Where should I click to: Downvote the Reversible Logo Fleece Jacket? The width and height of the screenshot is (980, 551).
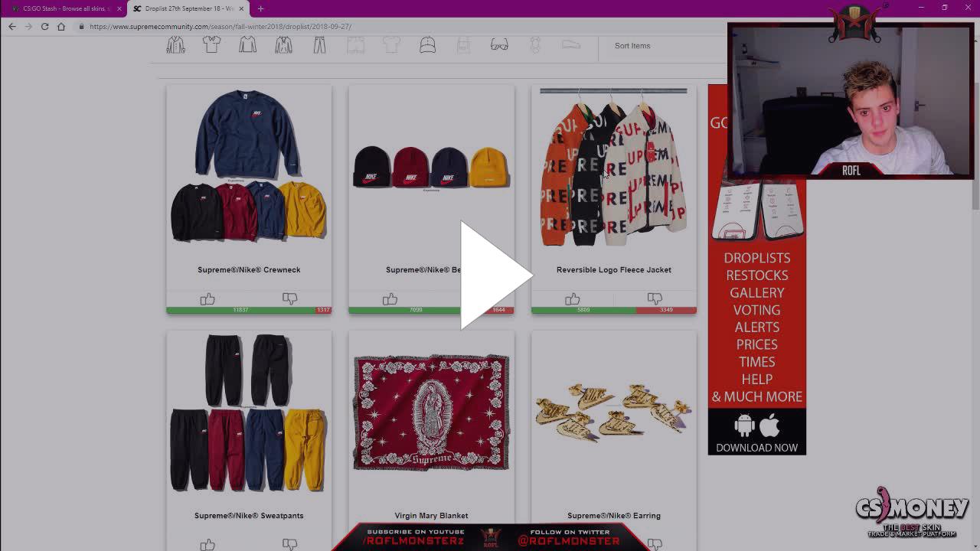coord(655,298)
